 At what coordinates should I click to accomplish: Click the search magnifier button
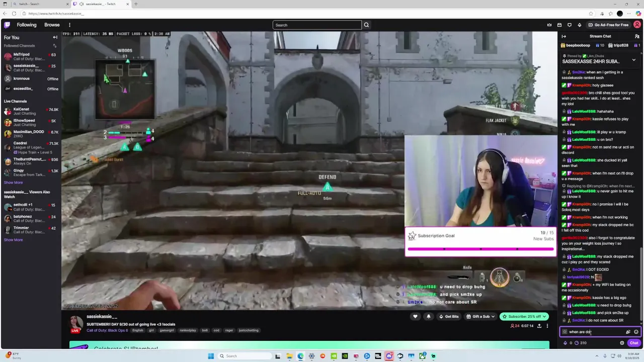pos(366,25)
